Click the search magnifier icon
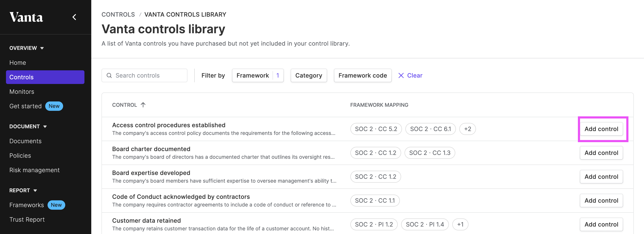This screenshot has height=234, width=644. [109, 75]
